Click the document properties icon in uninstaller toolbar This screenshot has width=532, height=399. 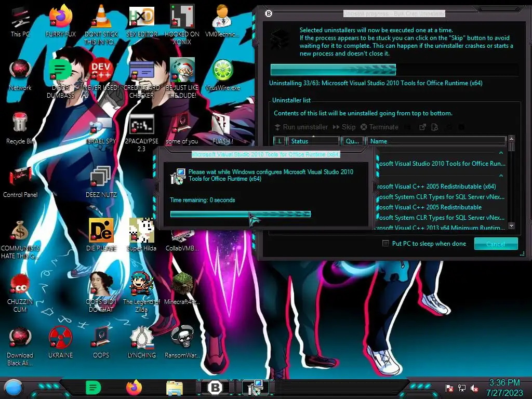[x=434, y=127]
